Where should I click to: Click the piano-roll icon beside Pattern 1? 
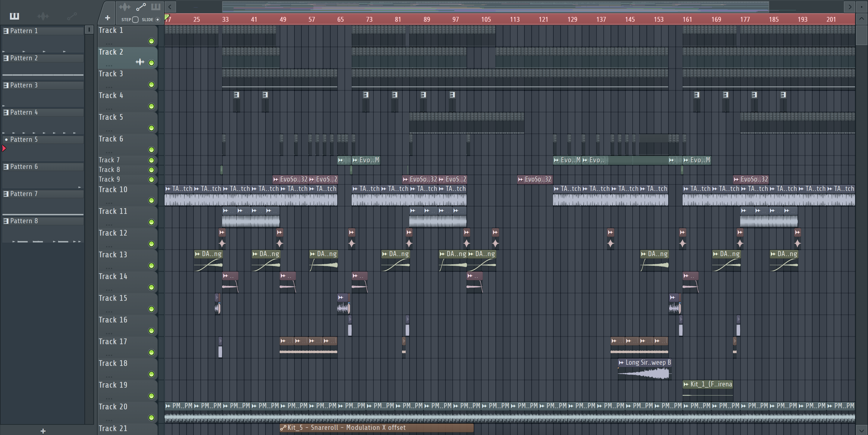(x=6, y=31)
